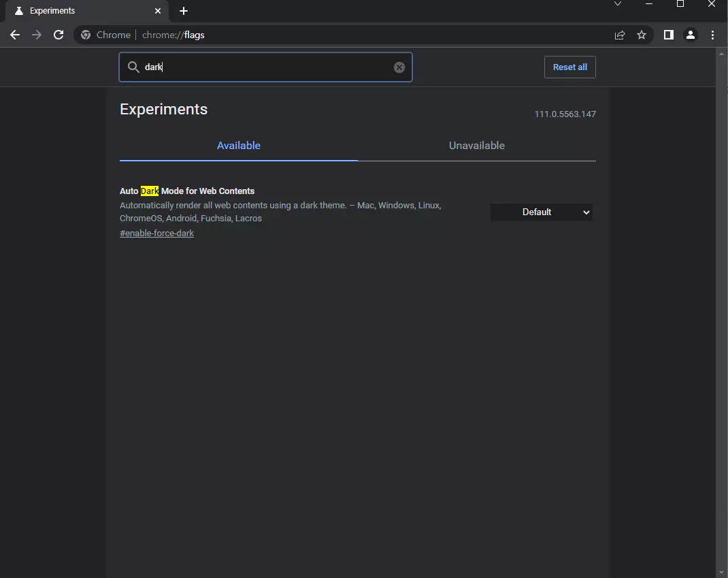This screenshot has width=728, height=578.
Task: Go back using the back arrow
Action: click(x=15, y=35)
